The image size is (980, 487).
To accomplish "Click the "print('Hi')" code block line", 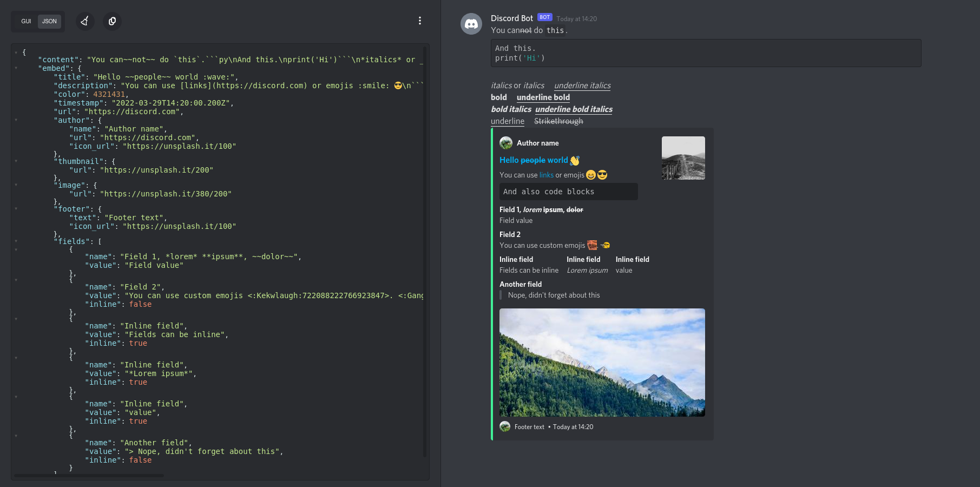I will (x=520, y=58).
